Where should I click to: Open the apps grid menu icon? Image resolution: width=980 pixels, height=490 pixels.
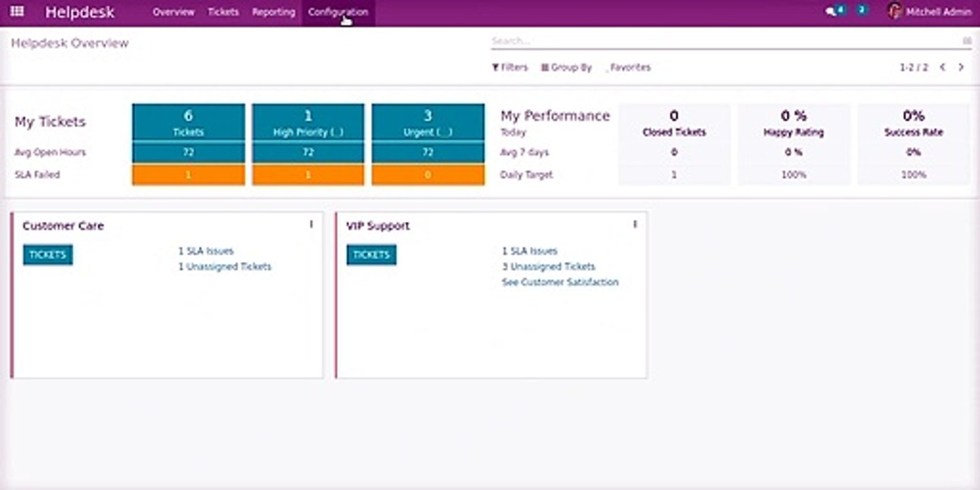(x=18, y=12)
